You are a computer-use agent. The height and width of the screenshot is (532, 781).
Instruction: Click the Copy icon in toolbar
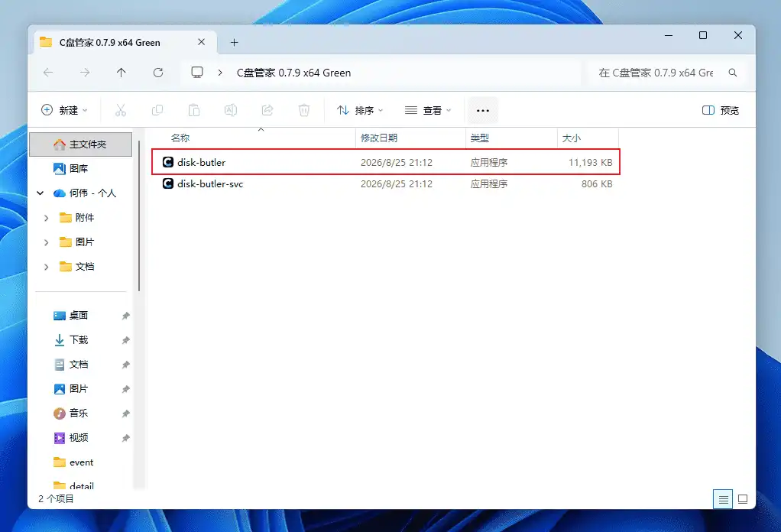click(x=157, y=110)
